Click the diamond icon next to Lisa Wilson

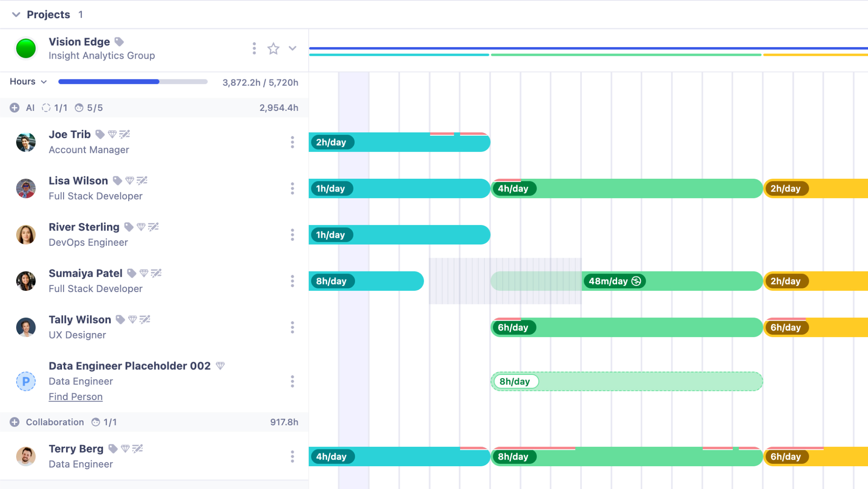coord(130,180)
